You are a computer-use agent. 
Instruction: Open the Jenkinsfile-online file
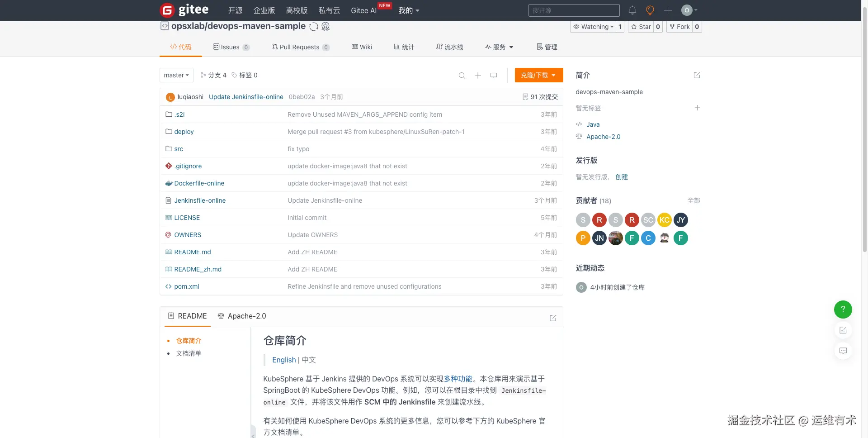200,200
